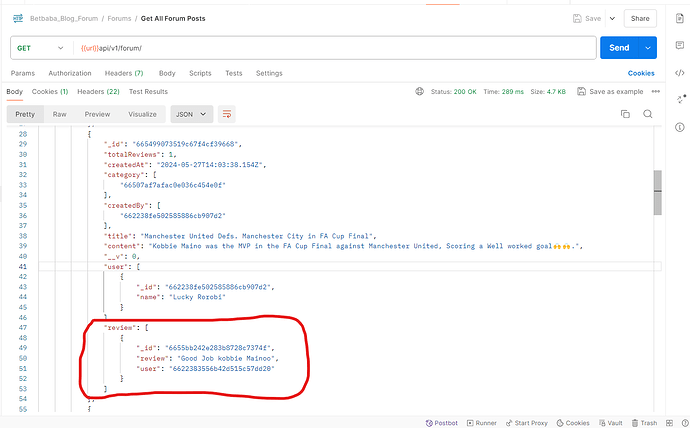Image resolution: width=690 pixels, height=428 pixels.
Task: Switch to the Raw response view
Action: point(61,114)
